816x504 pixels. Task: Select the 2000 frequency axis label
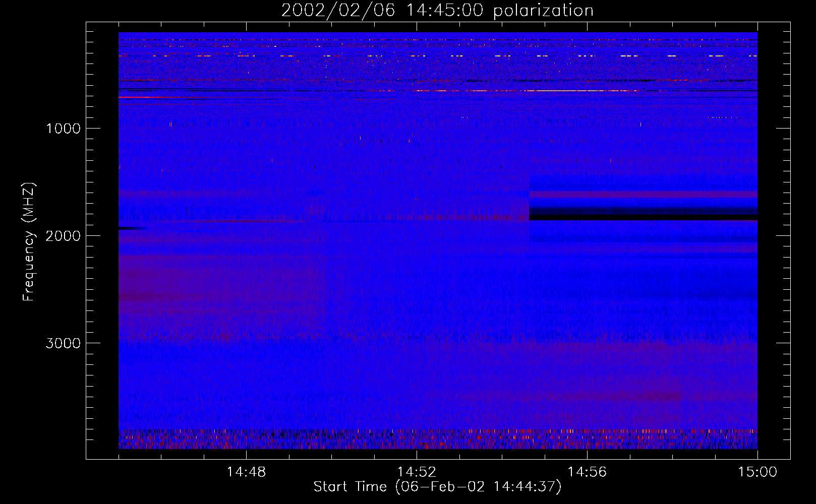(63, 236)
